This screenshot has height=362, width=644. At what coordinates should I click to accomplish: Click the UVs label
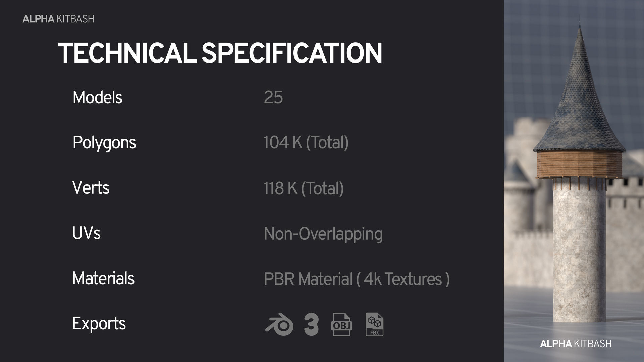pyautogui.click(x=87, y=233)
